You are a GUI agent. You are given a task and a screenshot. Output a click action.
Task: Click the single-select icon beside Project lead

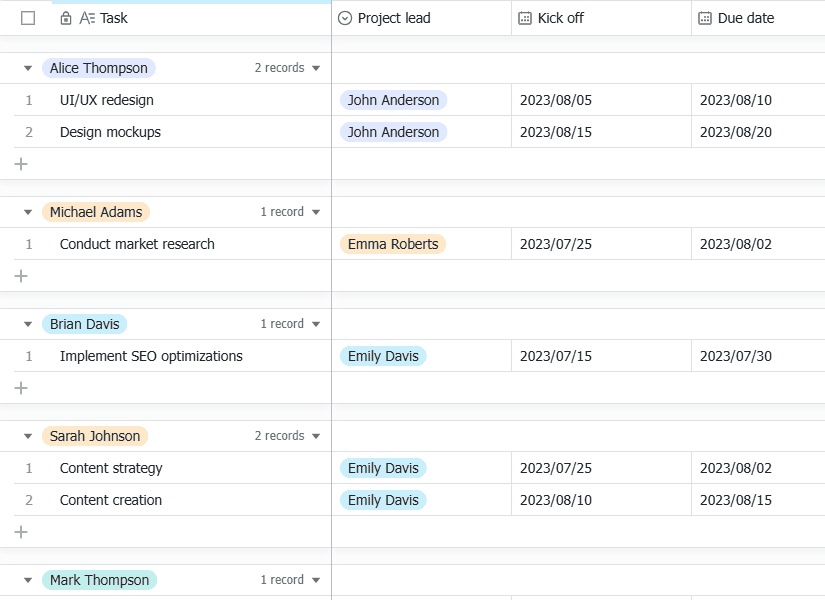pos(345,18)
